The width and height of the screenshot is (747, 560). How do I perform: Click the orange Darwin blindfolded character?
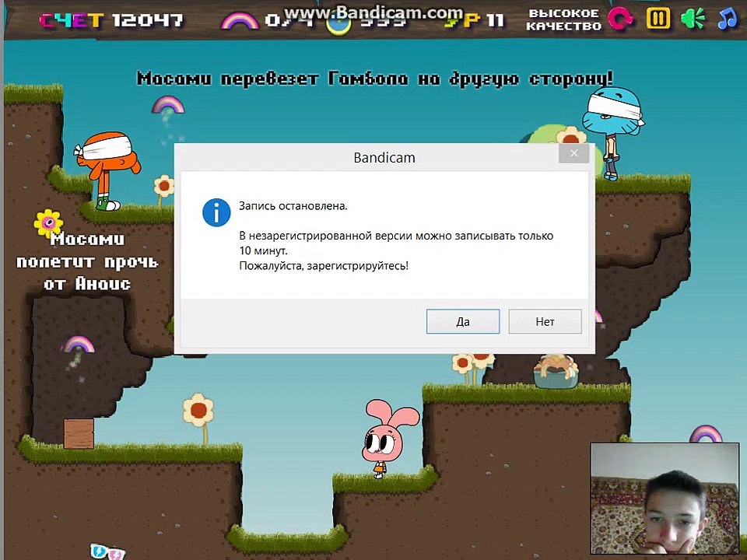click(x=109, y=170)
